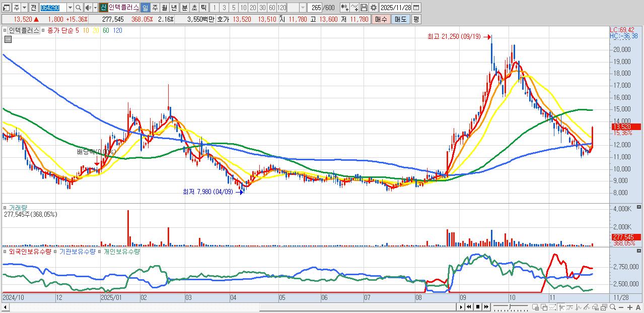This screenshot has height=313, width=644.
Task: Click the 265 bar count field
Action: pos(315,8)
